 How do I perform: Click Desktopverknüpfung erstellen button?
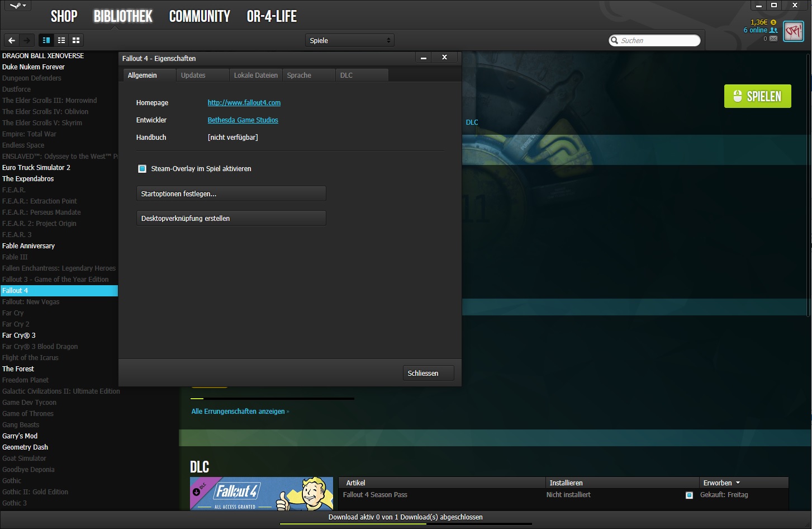[231, 218]
